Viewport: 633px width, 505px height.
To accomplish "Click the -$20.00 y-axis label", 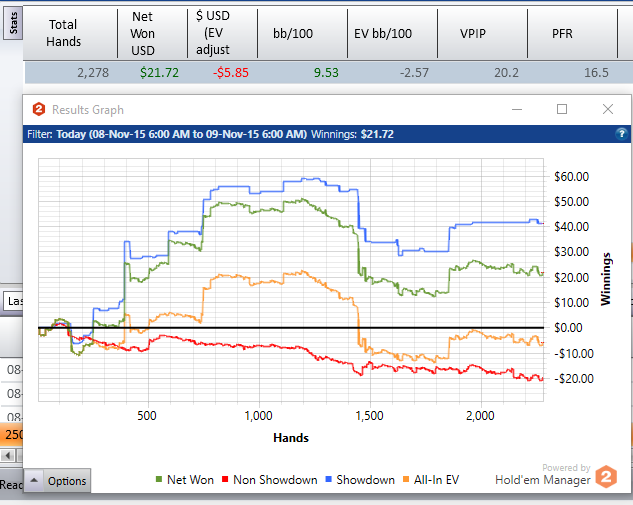I will tap(574, 378).
